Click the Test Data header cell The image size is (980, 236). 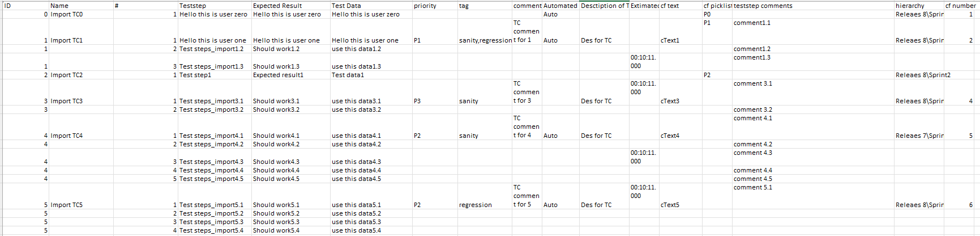346,6
